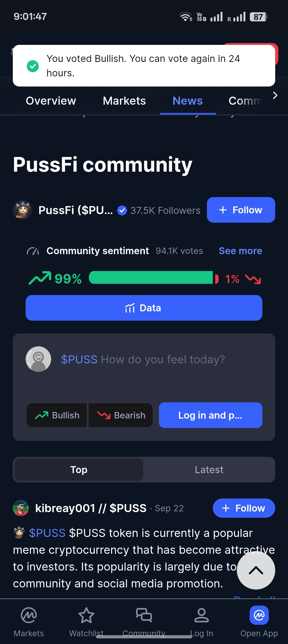Click the blue Data button
Image resolution: width=288 pixels, height=644 pixels.
144,308
